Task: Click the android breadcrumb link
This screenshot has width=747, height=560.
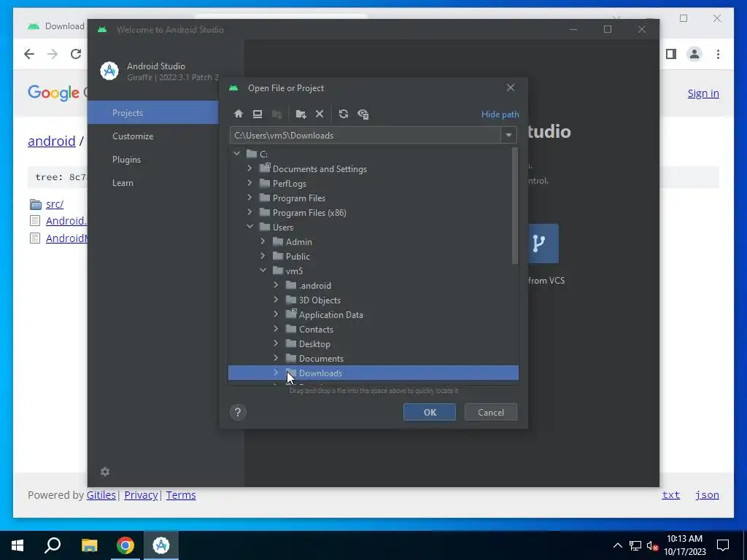Action: coord(52,141)
